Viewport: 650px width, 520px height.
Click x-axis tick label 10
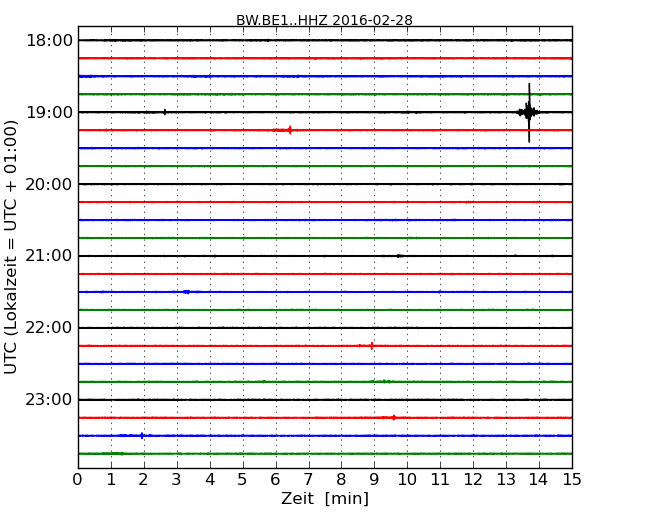pyautogui.click(x=407, y=479)
